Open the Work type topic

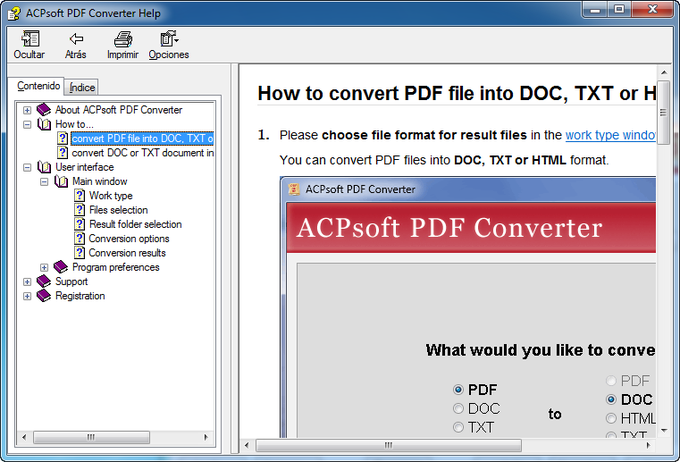coord(111,196)
